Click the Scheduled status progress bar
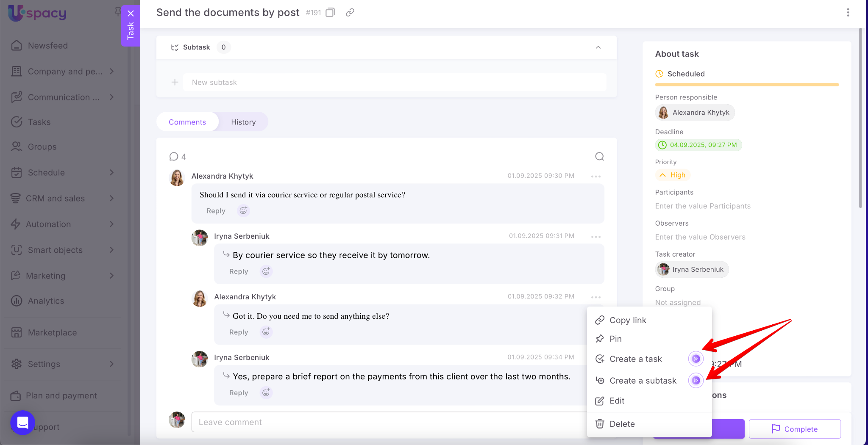Viewport: 868px width, 445px height. click(x=747, y=85)
